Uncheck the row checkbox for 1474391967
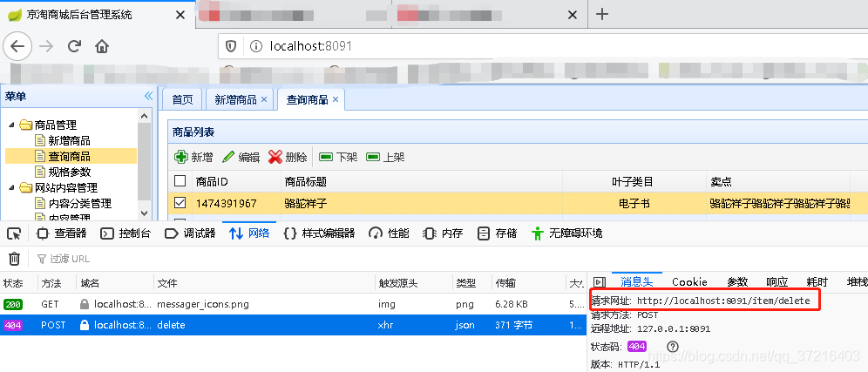 coord(180,203)
